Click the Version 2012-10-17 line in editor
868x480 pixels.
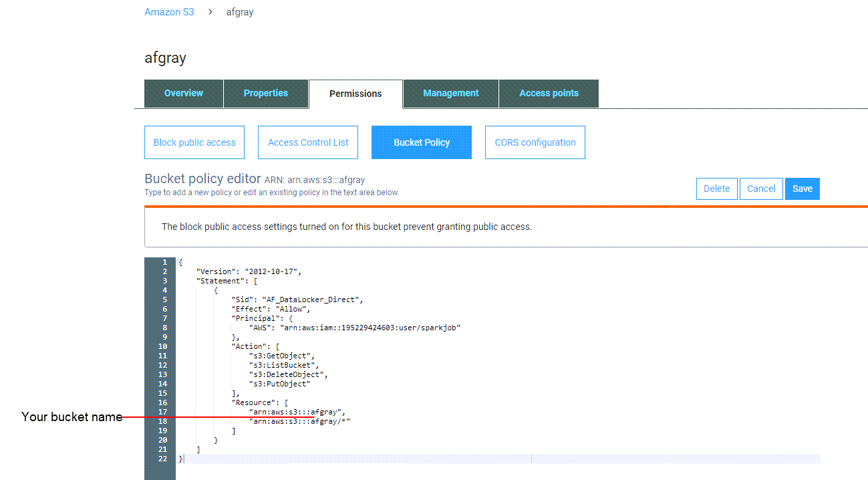click(x=249, y=271)
